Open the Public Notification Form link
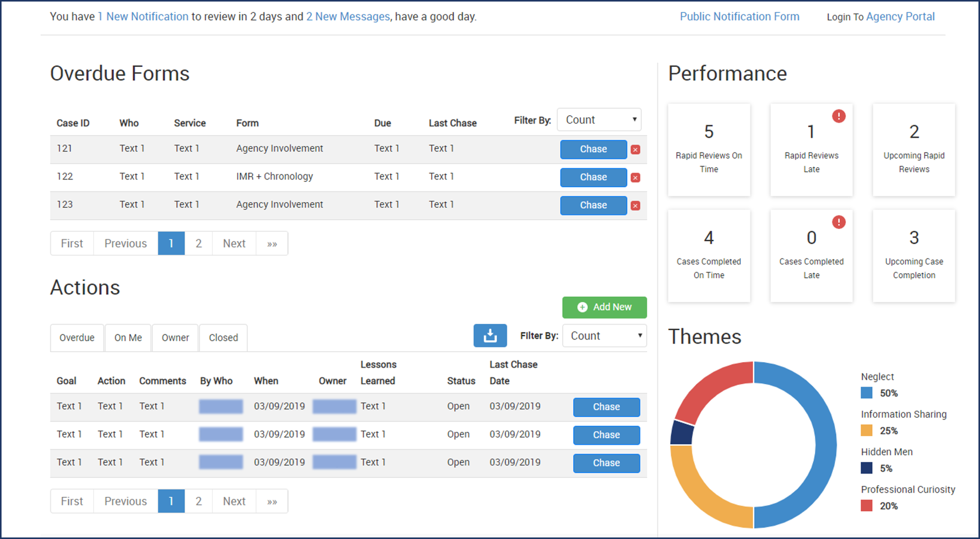The image size is (980, 539). [739, 16]
